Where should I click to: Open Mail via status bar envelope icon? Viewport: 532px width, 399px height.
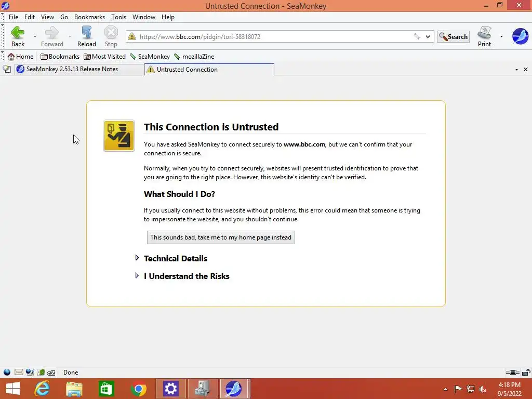[x=19, y=372]
